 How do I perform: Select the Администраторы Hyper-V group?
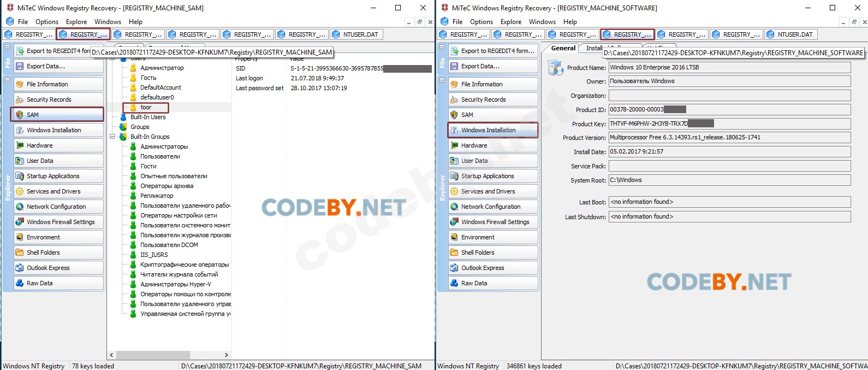point(176,284)
